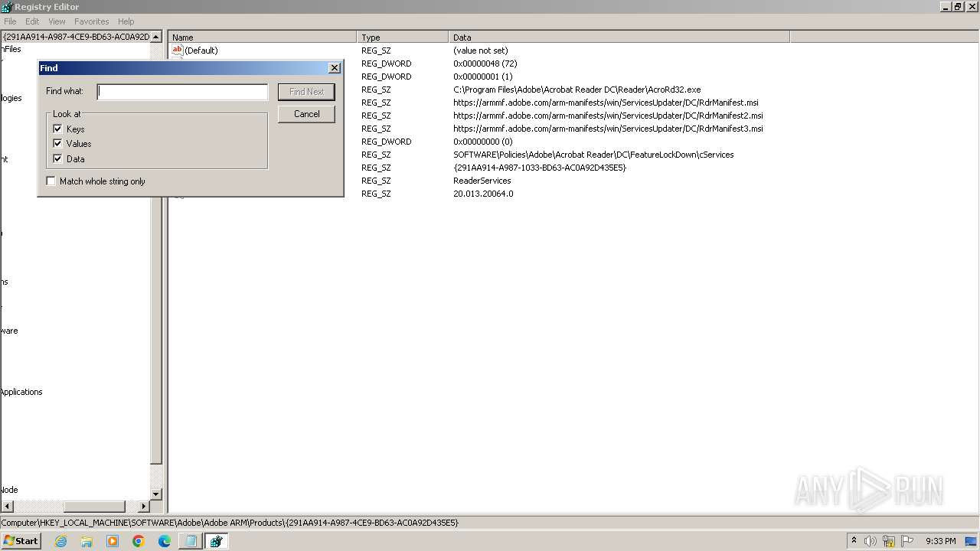Open the Favorites menu
Screen dimensions: 980x551
[92, 21]
